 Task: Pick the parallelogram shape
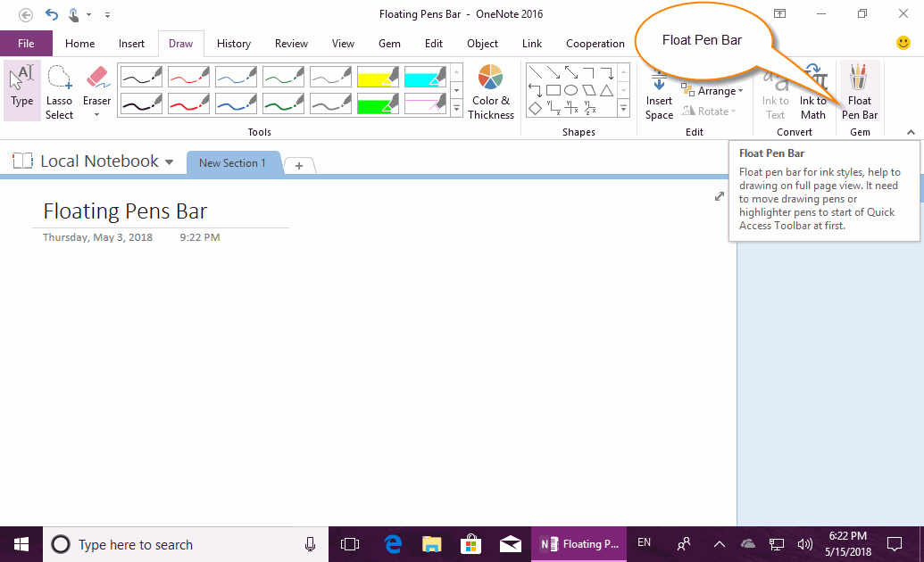588,90
